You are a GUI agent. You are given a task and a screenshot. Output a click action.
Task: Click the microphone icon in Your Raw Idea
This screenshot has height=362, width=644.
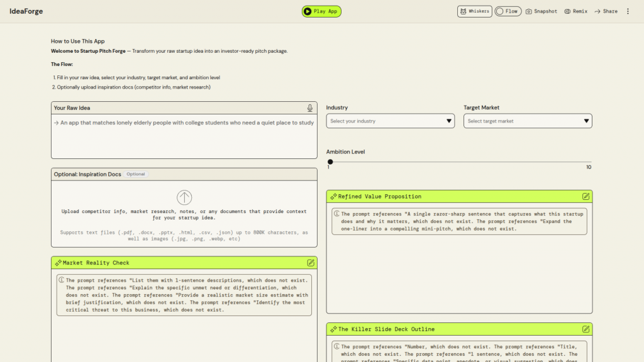(309, 108)
